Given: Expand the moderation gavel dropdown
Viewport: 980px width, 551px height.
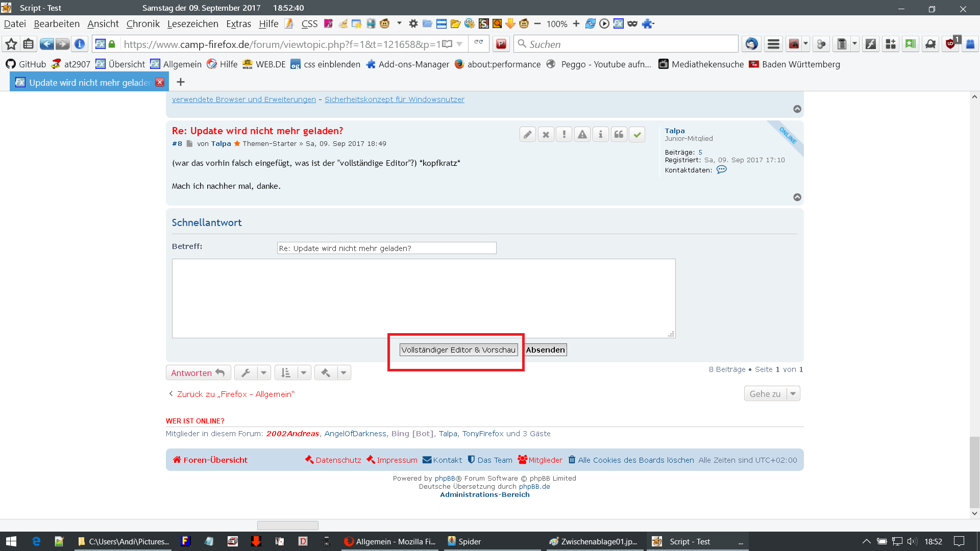Looking at the screenshot, I should point(344,373).
